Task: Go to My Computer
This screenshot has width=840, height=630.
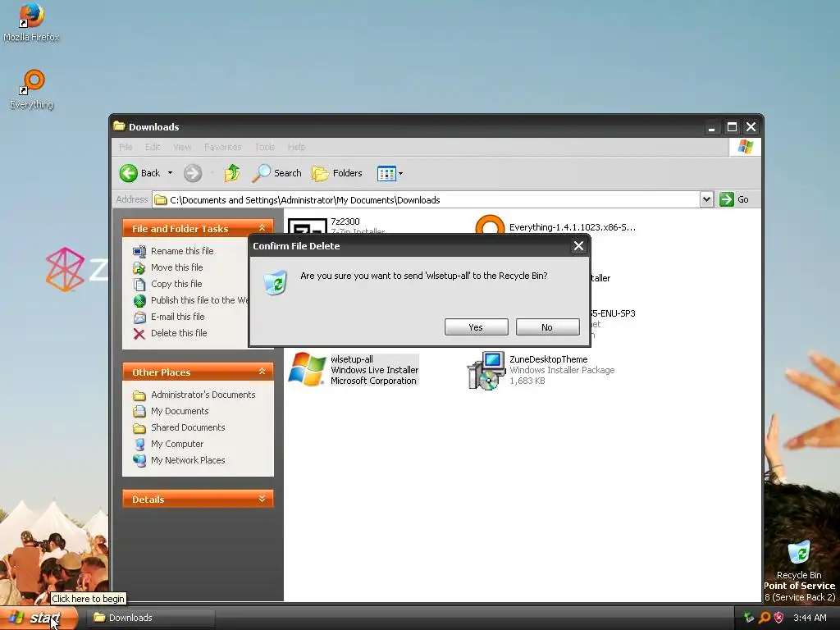Action: click(x=177, y=444)
